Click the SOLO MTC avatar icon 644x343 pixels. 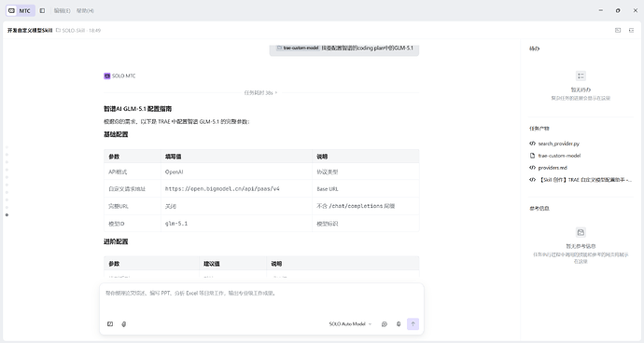click(x=107, y=75)
